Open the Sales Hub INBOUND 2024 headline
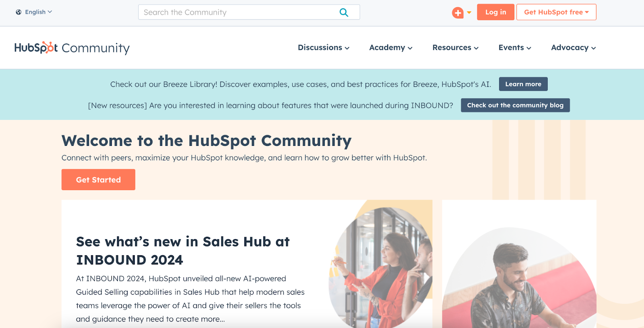 [183, 251]
